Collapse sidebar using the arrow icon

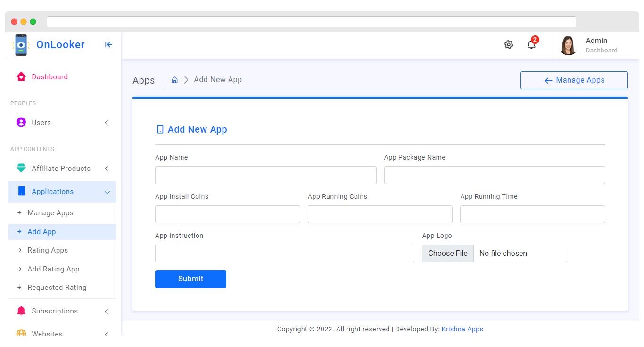coord(108,44)
